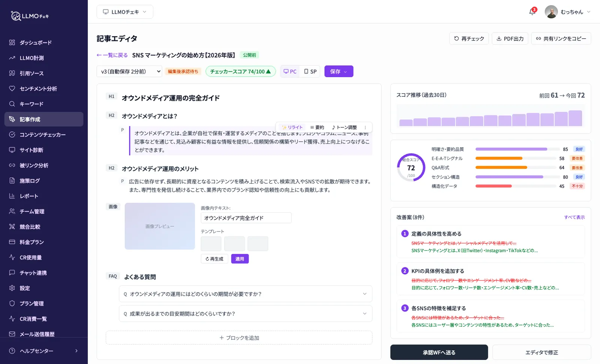Open ダッシュボード in the sidebar
Screen dimensions: 600x364
44,43
